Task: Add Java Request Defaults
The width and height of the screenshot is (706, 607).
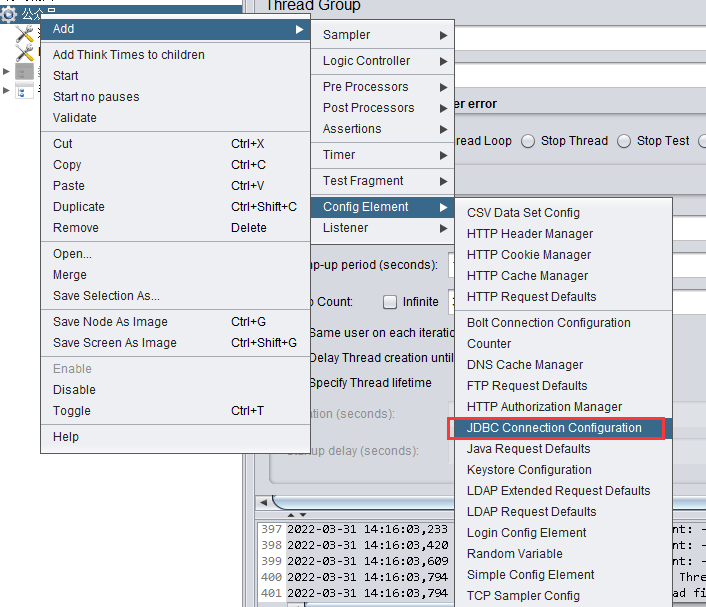Action: 563,449
